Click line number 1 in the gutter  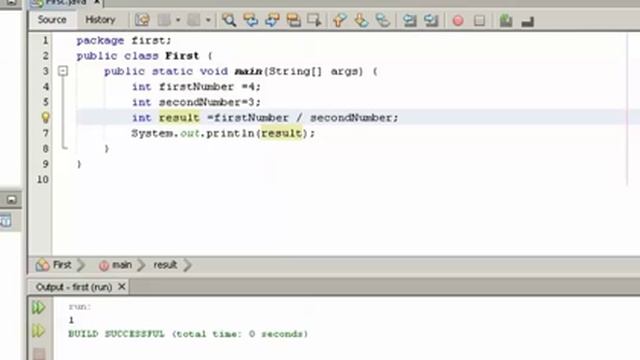pyautogui.click(x=45, y=40)
